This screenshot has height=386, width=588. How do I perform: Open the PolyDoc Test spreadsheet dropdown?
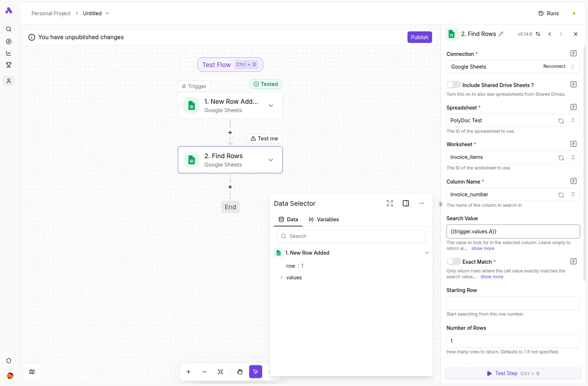(513, 120)
